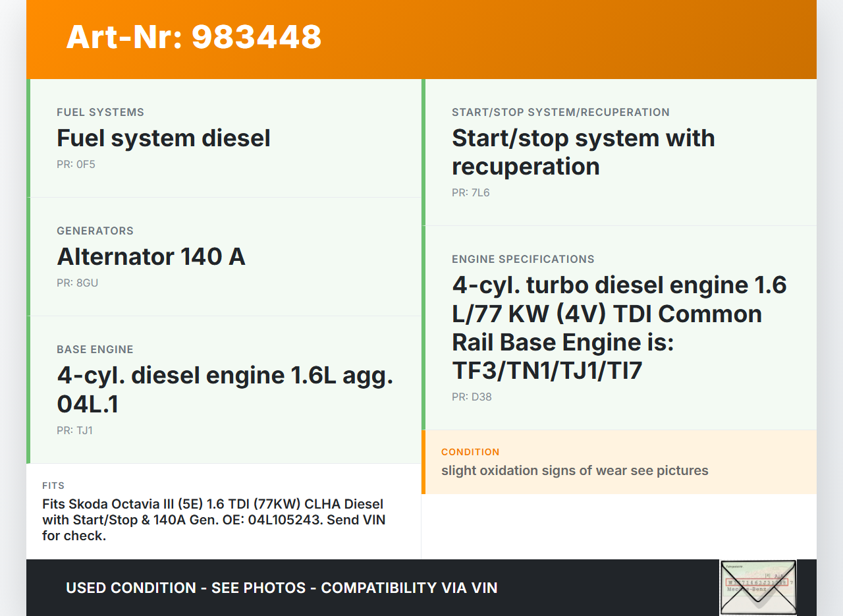Select the 4-cyl. turbo diesel engine heading
Screen dimensions: 843x616
(x=619, y=327)
